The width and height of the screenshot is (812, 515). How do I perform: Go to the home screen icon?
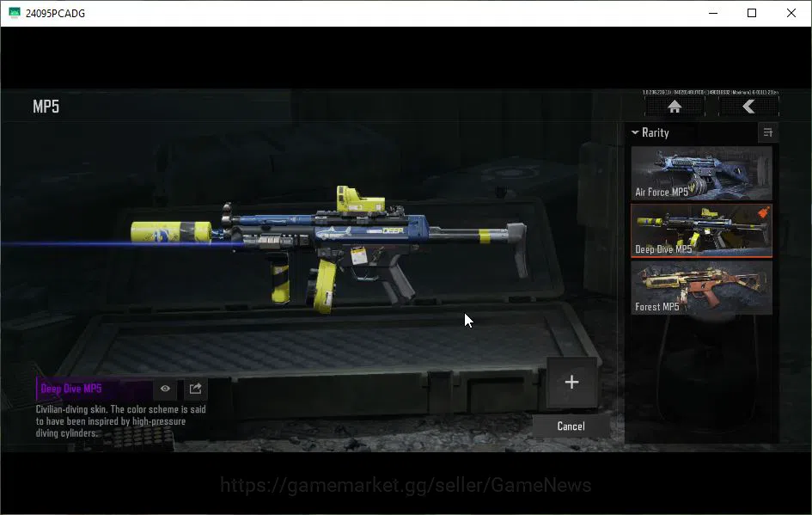(x=675, y=107)
